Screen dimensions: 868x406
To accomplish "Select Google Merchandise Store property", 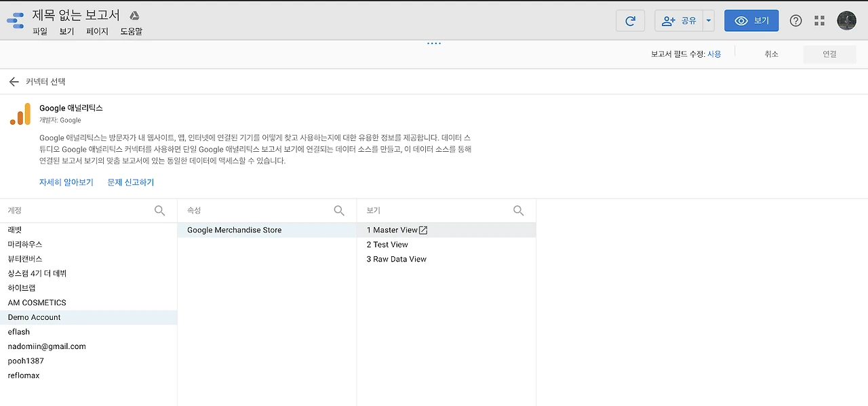I will (x=267, y=230).
